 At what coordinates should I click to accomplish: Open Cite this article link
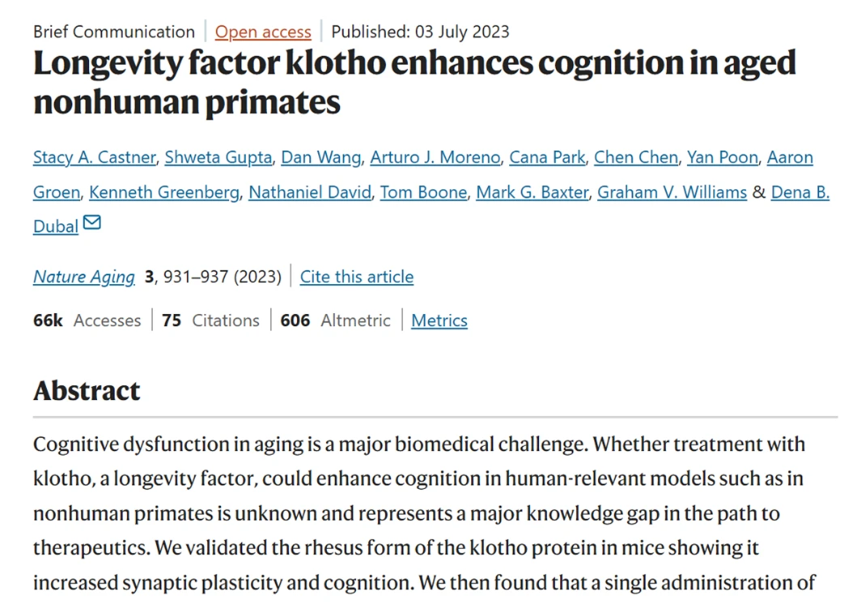[x=357, y=277]
